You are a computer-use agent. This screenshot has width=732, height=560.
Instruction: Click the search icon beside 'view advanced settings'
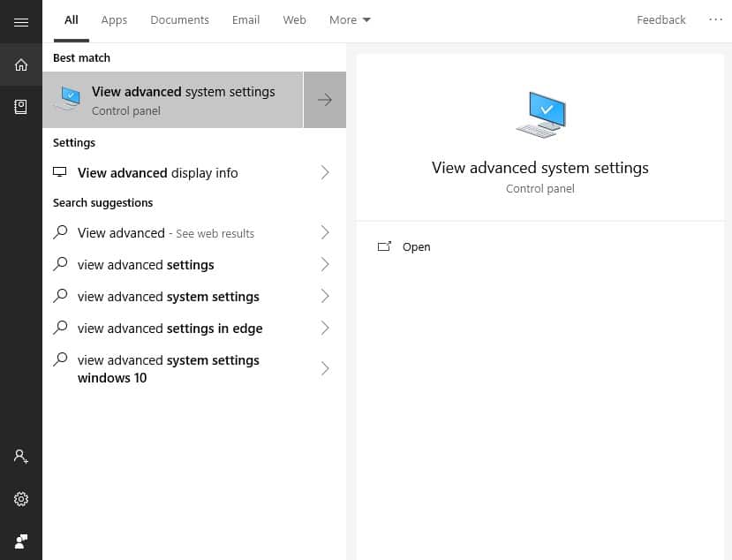click(x=60, y=264)
